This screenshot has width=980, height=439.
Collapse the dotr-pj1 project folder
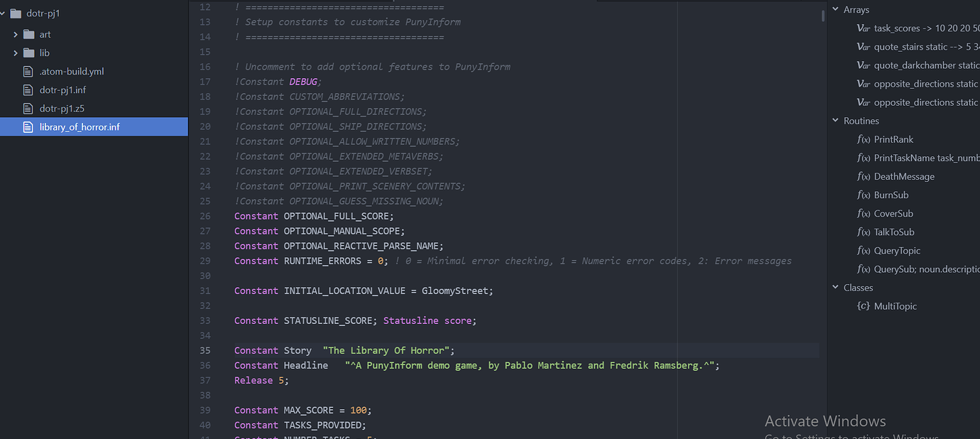click(x=4, y=12)
